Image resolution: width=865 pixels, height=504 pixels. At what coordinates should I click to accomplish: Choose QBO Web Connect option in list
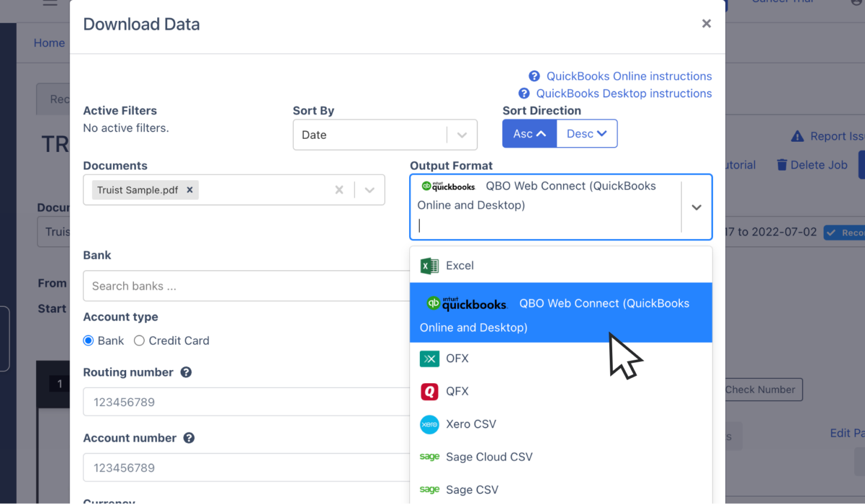coord(561,313)
